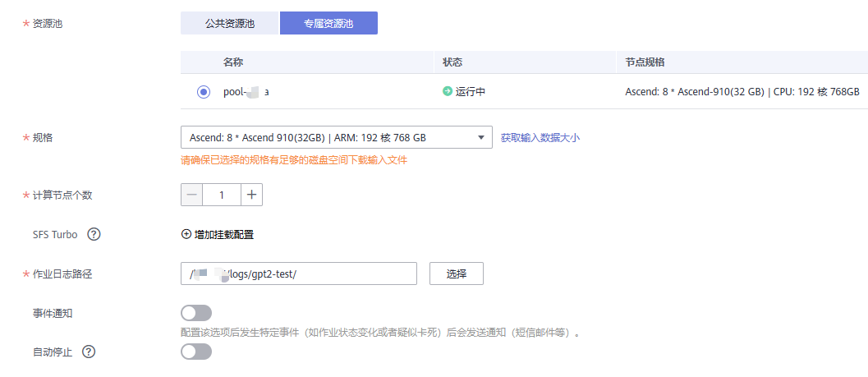Click the Ascend-910 node spec cell

click(x=742, y=92)
